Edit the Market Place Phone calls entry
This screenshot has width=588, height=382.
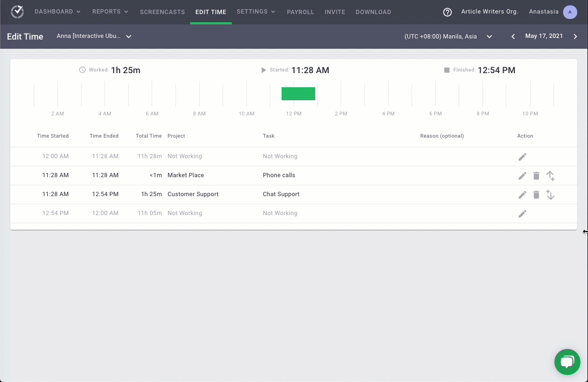point(522,176)
